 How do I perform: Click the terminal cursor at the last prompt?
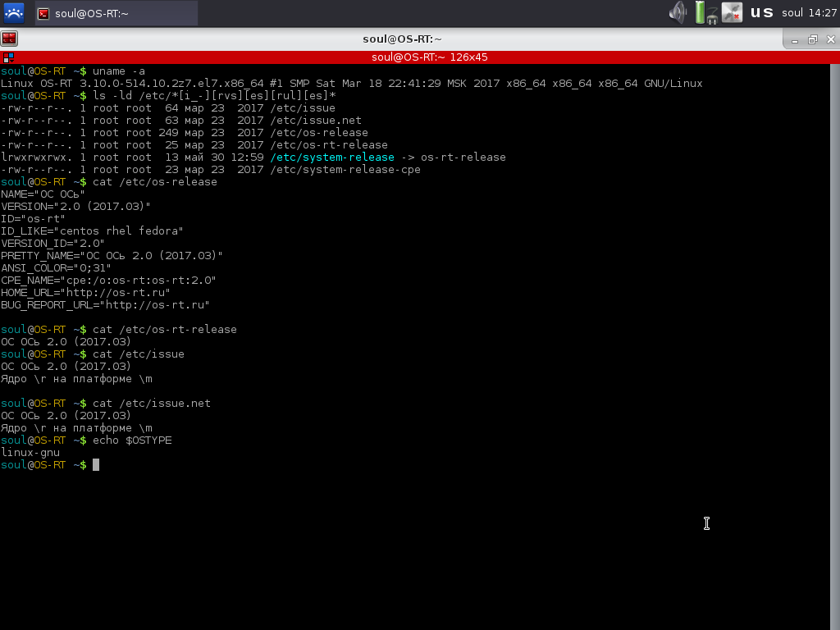[x=96, y=465]
